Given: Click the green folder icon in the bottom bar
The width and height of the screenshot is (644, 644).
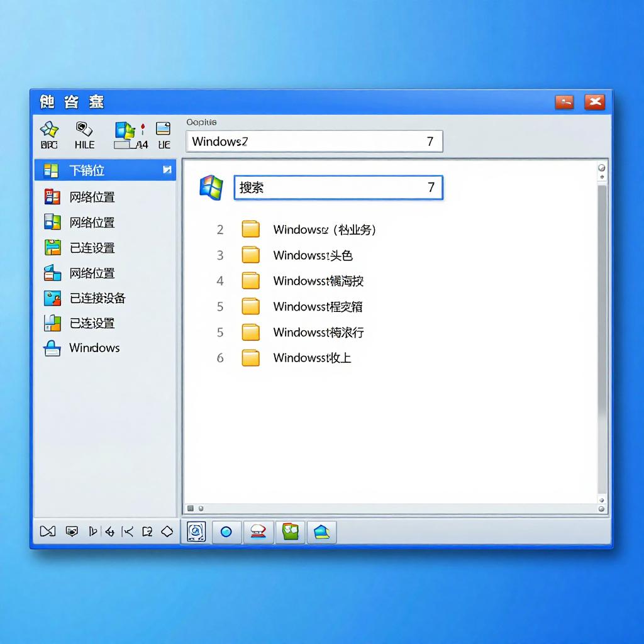Looking at the screenshot, I should pos(290,532).
